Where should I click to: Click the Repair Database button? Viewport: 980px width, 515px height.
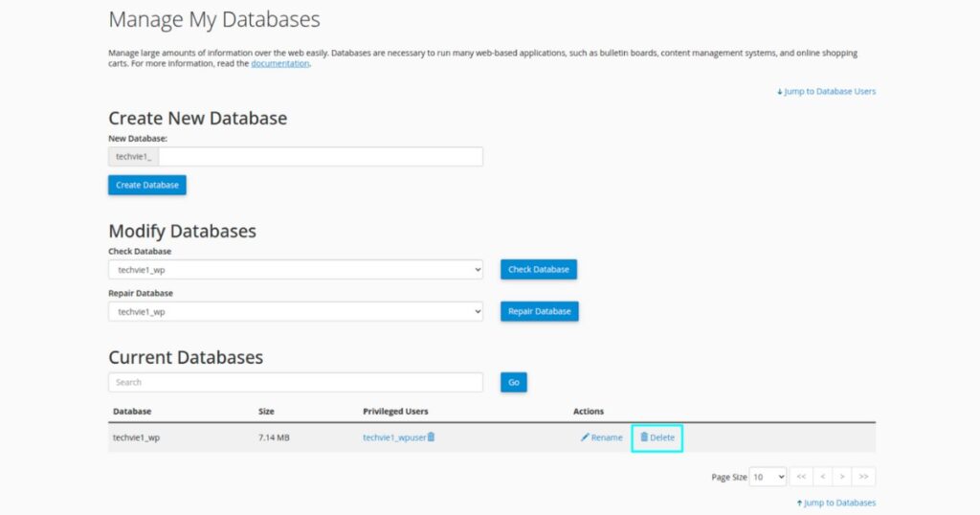tap(539, 312)
